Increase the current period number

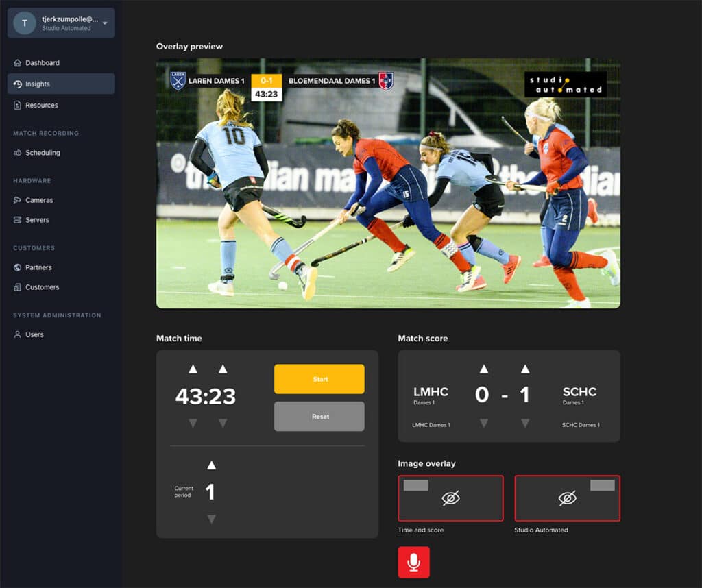pyautogui.click(x=211, y=465)
